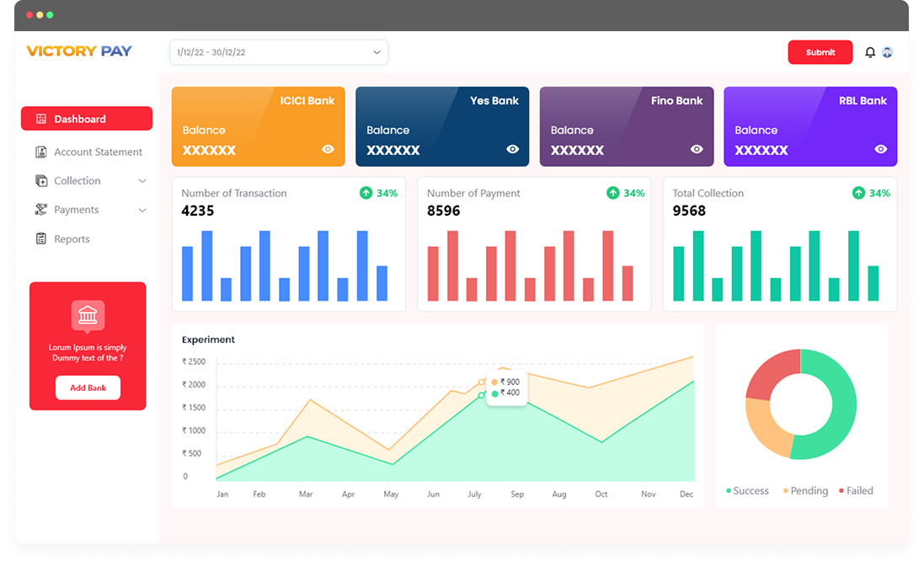Expand the Collection menu chevron
This screenshot has height=567, width=924.
[142, 181]
